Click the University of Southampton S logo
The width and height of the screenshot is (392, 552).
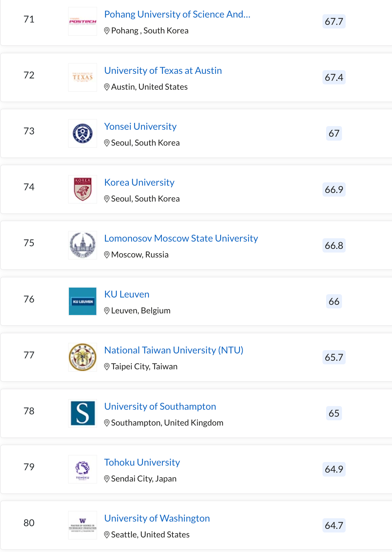(x=82, y=413)
